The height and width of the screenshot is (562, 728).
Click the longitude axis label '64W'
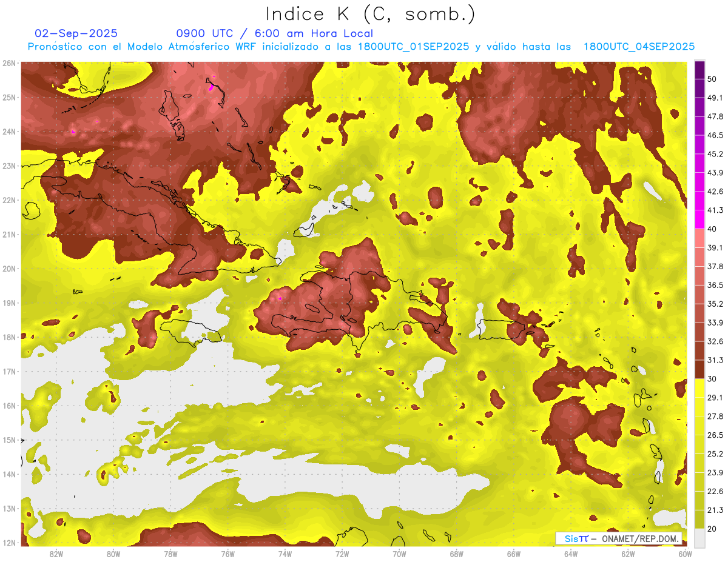571,554
